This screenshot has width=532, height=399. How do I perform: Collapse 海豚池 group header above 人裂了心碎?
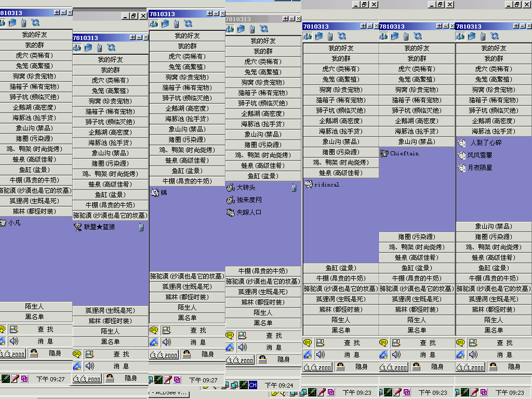(x=494, y=131)
